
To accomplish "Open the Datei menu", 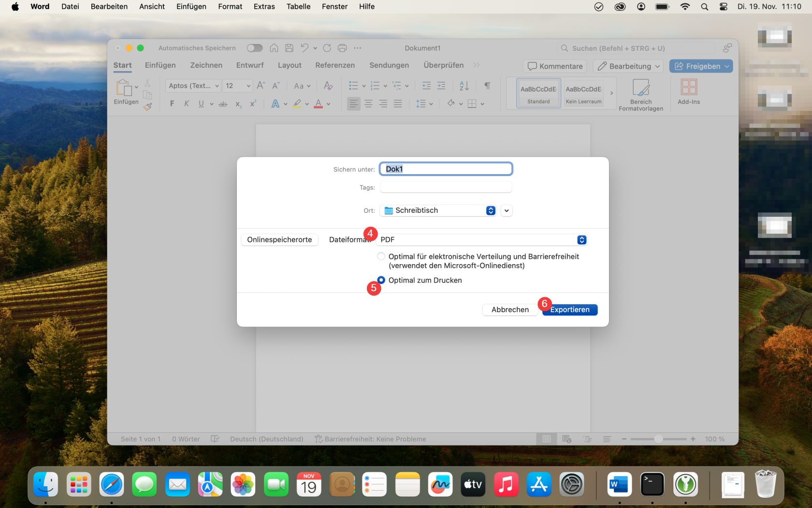I will tap(70, 7).
